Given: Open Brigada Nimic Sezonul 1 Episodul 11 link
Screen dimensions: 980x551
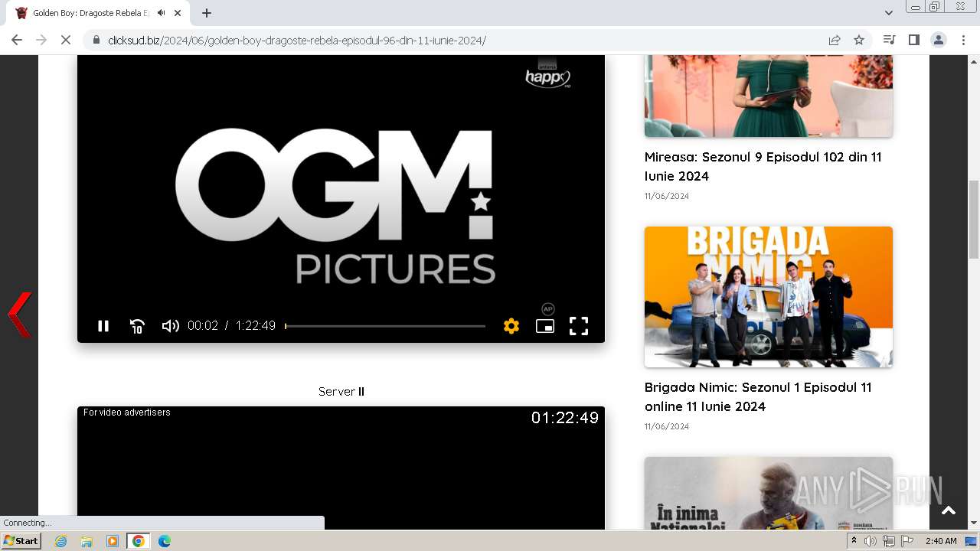Looking at the screenshot, I should click(758, 396).
